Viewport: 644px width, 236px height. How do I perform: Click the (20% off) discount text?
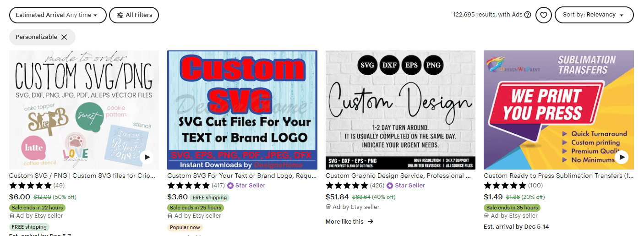coord(533,197)
